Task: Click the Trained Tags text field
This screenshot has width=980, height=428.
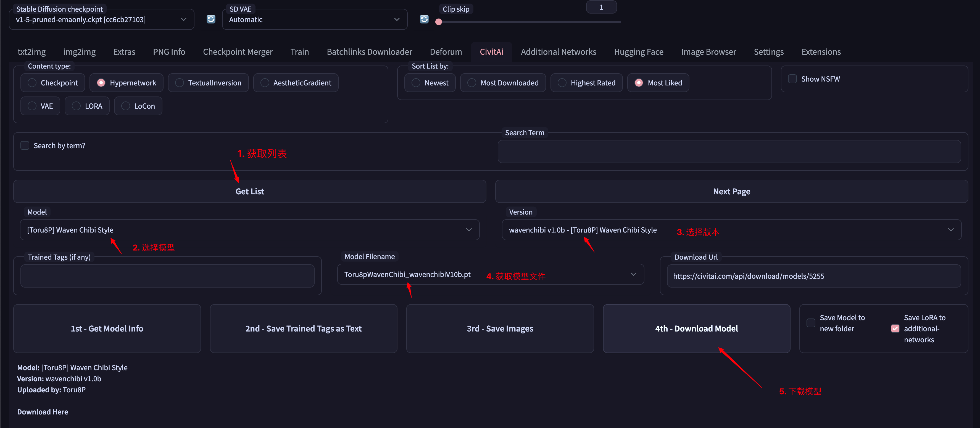Action: pos(167,276)
